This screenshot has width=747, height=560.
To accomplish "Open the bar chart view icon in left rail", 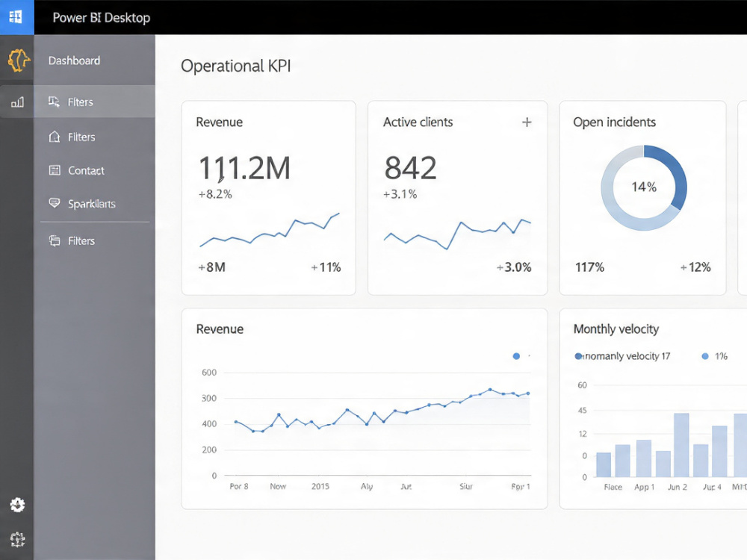I will coord(17,102).
